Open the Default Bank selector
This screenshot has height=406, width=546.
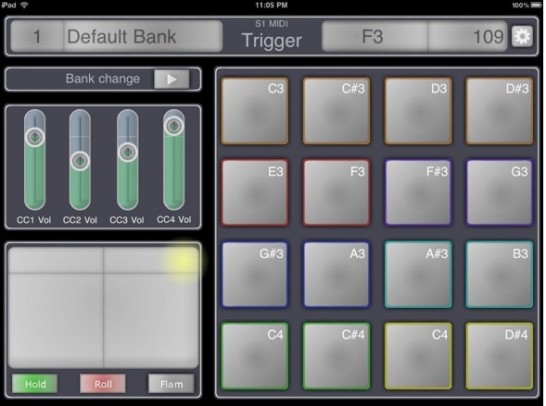143,37
